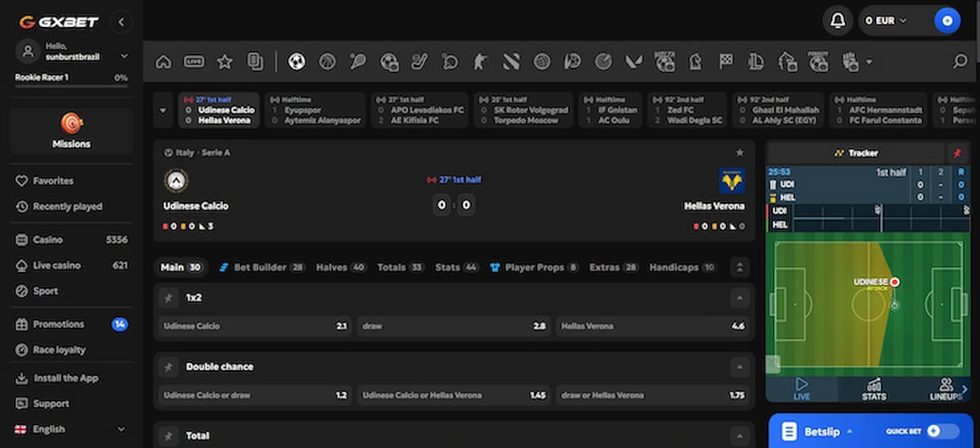
Task: Select the Tennis racket sport icon
Action: coord(358,61)
